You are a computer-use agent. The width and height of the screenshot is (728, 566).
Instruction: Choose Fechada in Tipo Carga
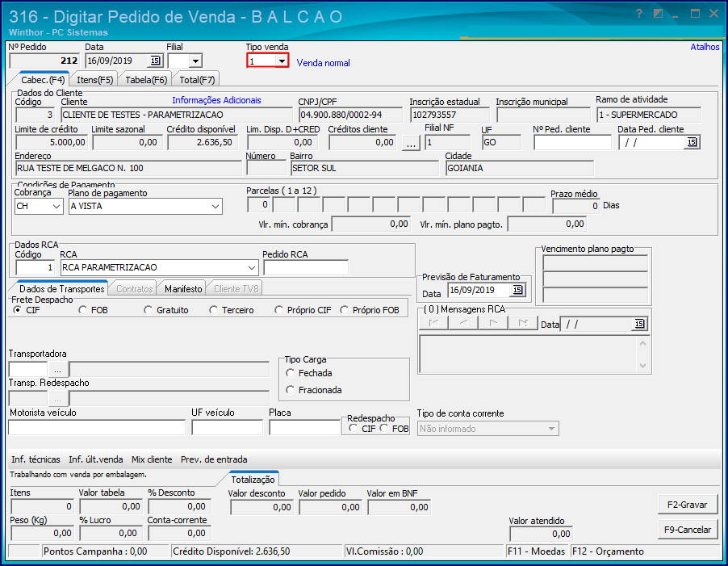click(x=291, y=373)
